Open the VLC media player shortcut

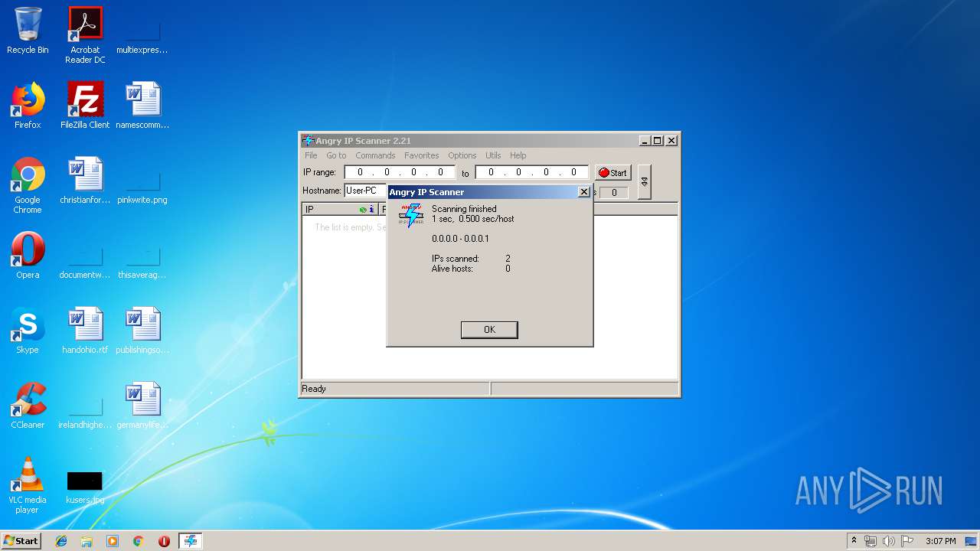coord(28,485)
